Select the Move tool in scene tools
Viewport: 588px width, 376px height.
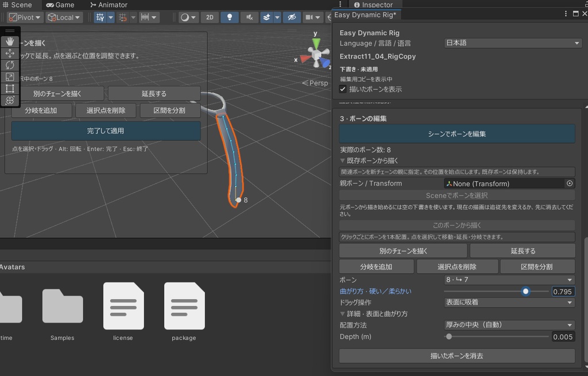[x=10, y=53]
